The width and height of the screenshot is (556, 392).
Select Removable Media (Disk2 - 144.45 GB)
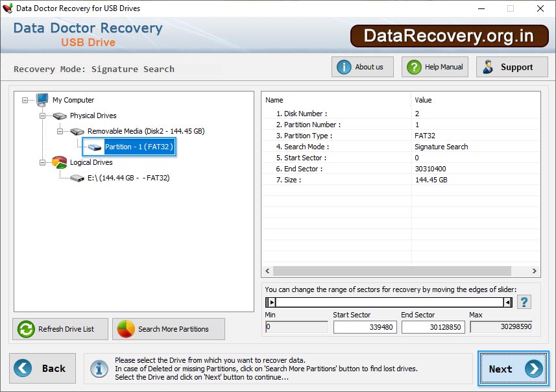tap(146, 131)
